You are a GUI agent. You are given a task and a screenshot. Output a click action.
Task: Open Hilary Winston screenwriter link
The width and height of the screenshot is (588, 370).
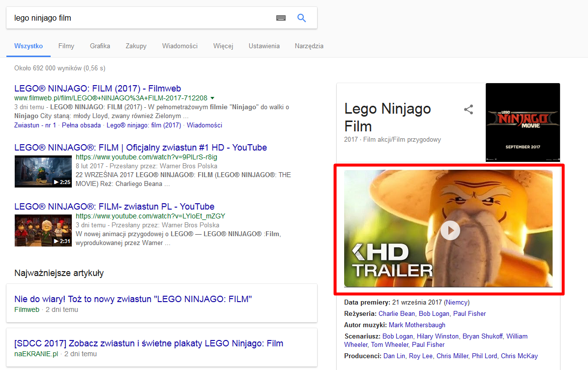(x=438, y=336)
